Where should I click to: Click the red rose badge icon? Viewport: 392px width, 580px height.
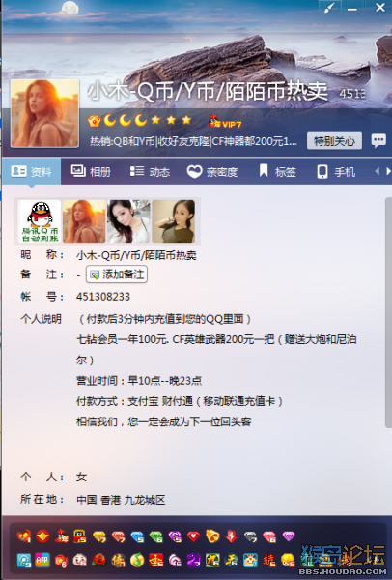pos(99,561)
